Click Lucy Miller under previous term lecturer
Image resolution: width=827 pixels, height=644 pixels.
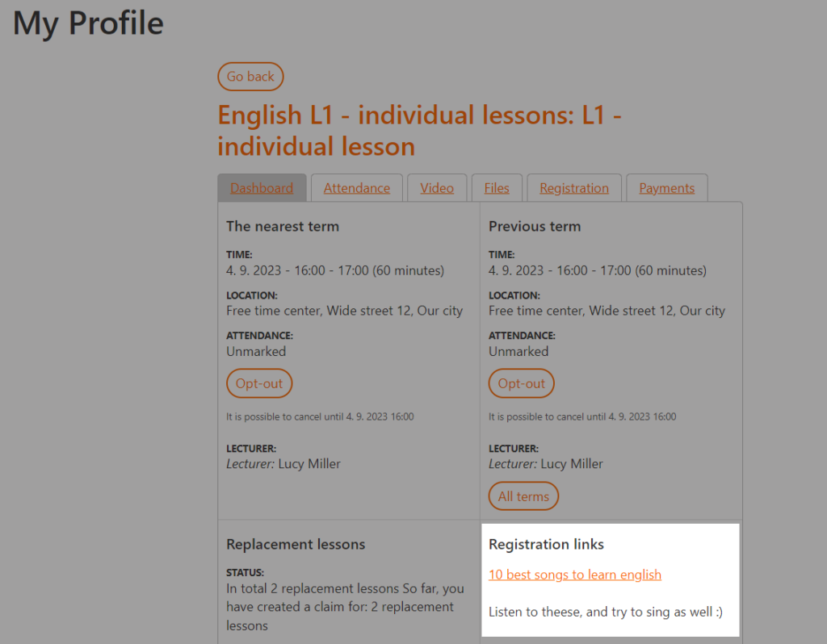tap(572, 464)
